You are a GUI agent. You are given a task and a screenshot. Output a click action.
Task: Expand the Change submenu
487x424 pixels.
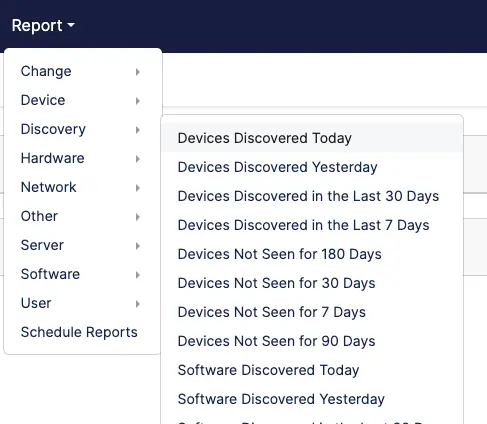(x=83, y=71)
